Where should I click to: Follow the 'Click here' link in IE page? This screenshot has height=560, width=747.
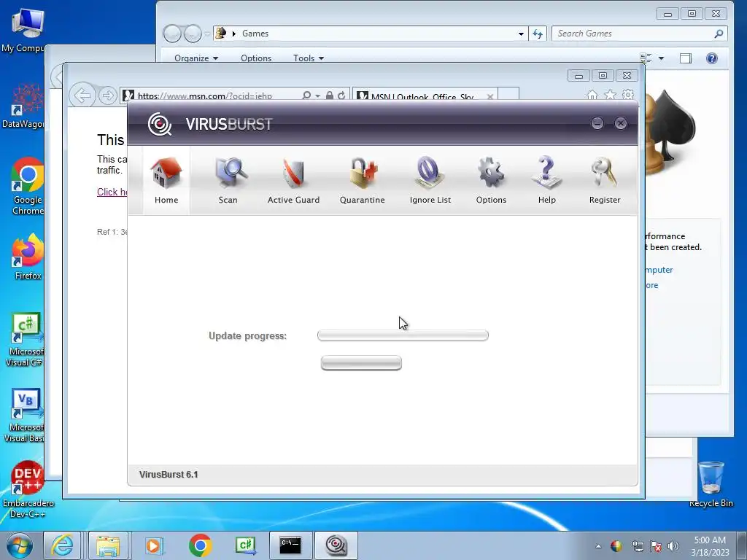(112, 192)
